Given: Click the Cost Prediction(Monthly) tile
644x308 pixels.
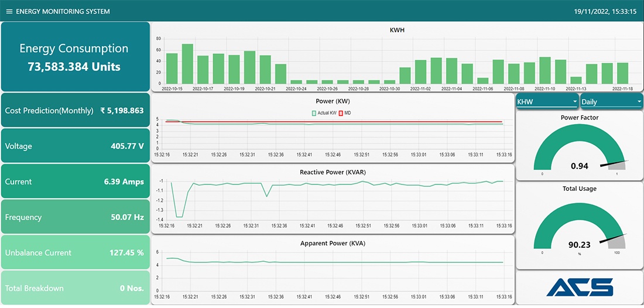Looking at the screenshot, I should [x=76, y=110].
